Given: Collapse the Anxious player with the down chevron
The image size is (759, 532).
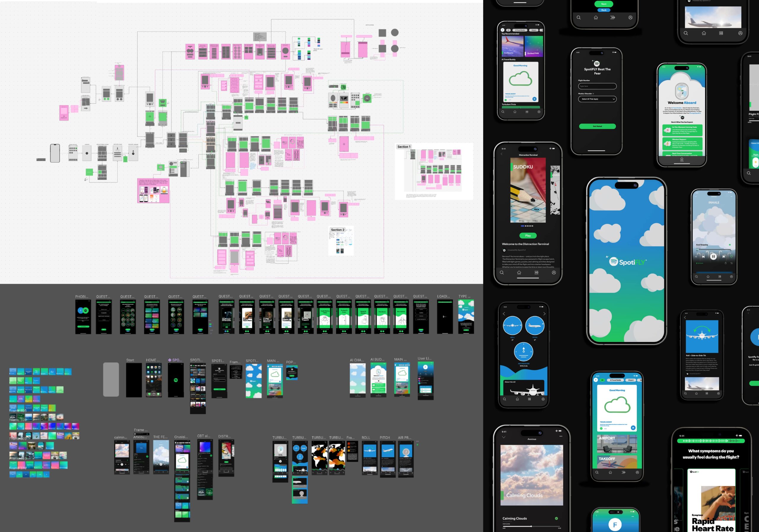Looking at the screenshot, I should (503, 437).
